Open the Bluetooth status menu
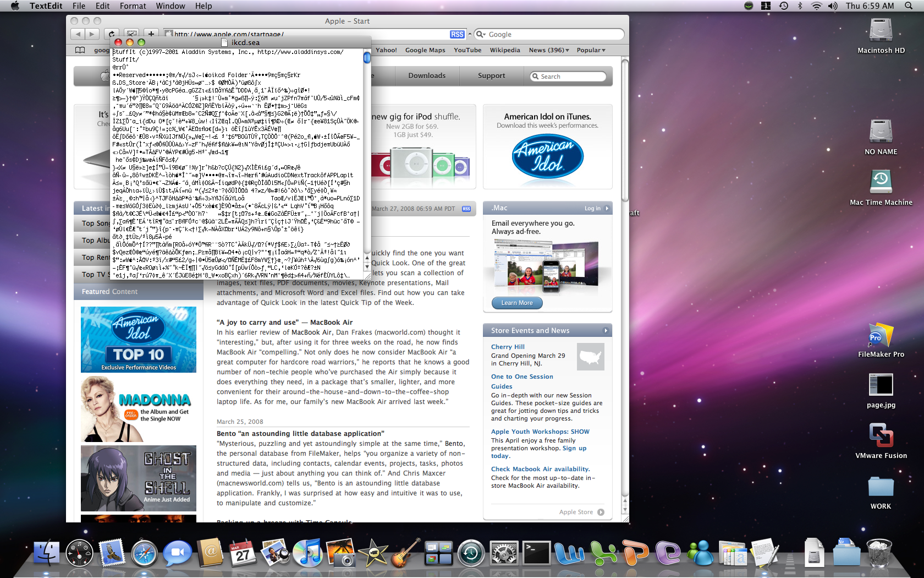924x578 pixels. point(800,6)
